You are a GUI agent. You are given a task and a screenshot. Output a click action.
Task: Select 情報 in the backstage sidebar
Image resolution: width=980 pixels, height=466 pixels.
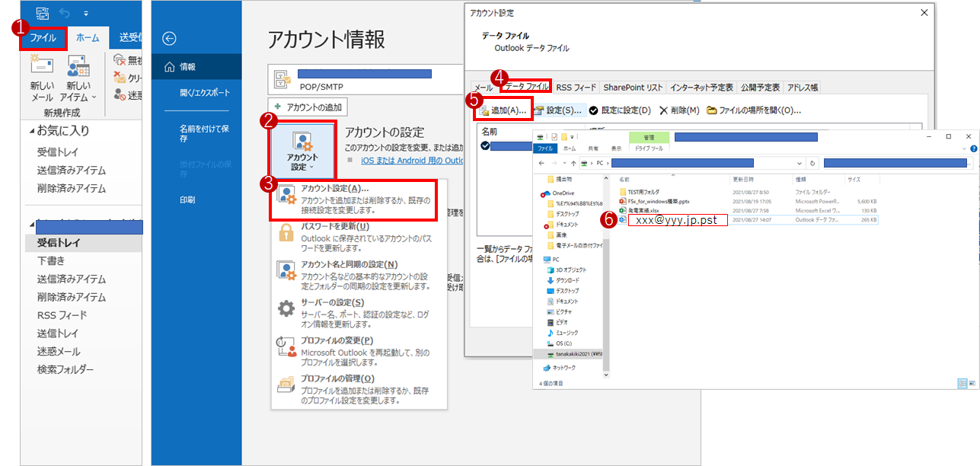tap(196, 67)
